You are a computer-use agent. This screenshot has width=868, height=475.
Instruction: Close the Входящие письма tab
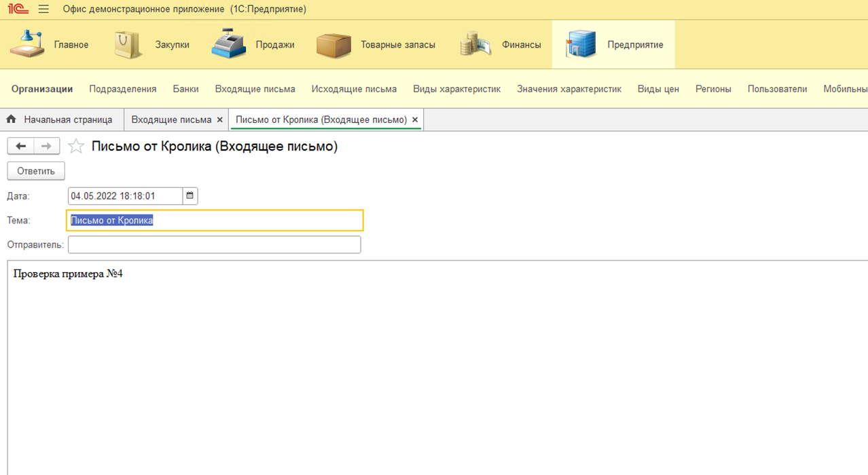click(219, 120)
